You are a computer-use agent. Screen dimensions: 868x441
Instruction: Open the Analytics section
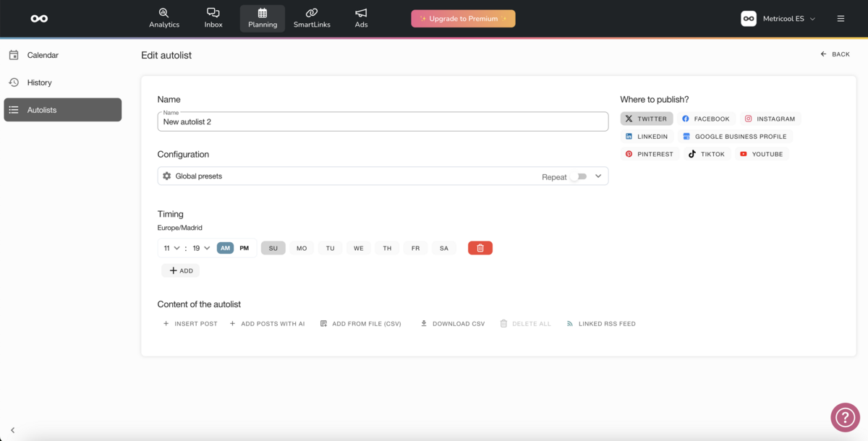(164, 19)
